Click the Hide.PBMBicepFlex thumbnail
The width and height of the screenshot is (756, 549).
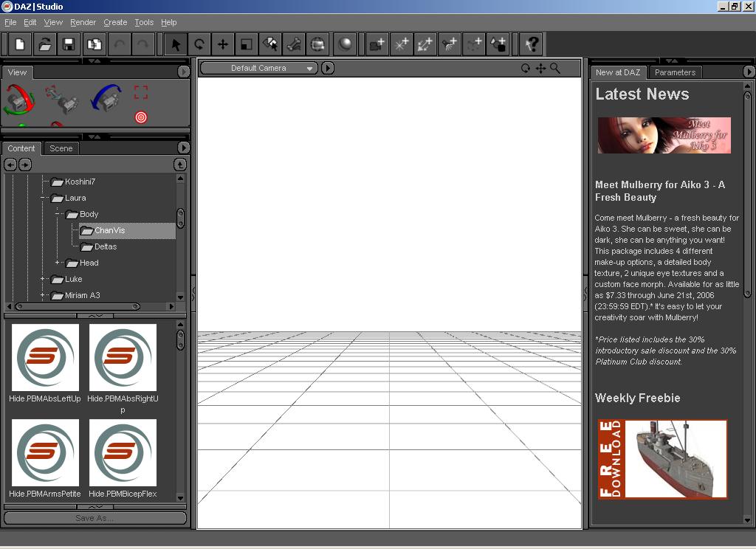coord(123,452)
